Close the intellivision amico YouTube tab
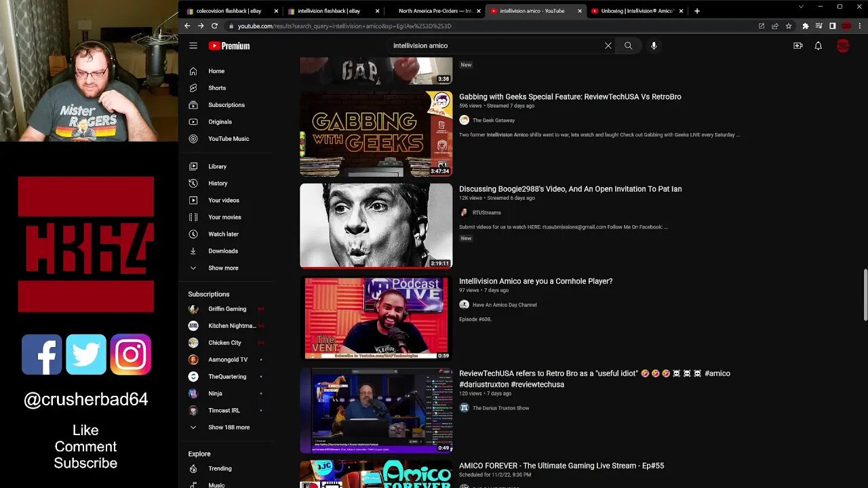This screenshot has height=488, width=868. [x=580, y=11]
